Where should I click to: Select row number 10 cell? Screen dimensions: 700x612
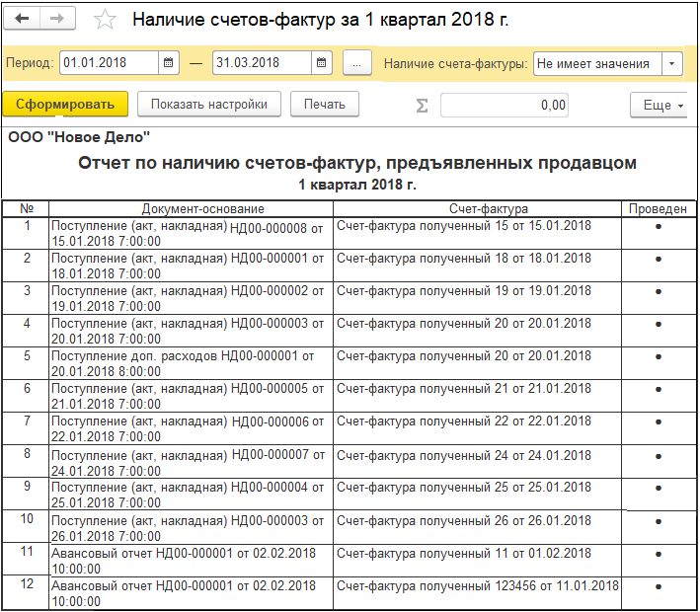26,527
